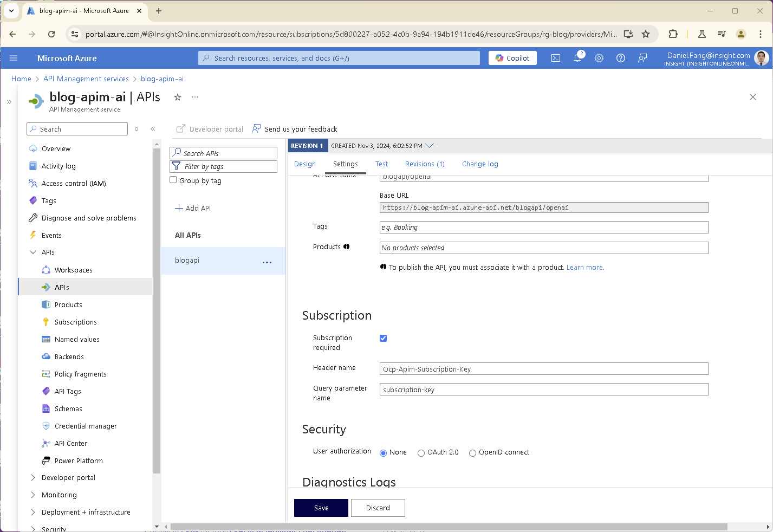
Task: Expand Monitoring section
Action: [x=33, y=495]
